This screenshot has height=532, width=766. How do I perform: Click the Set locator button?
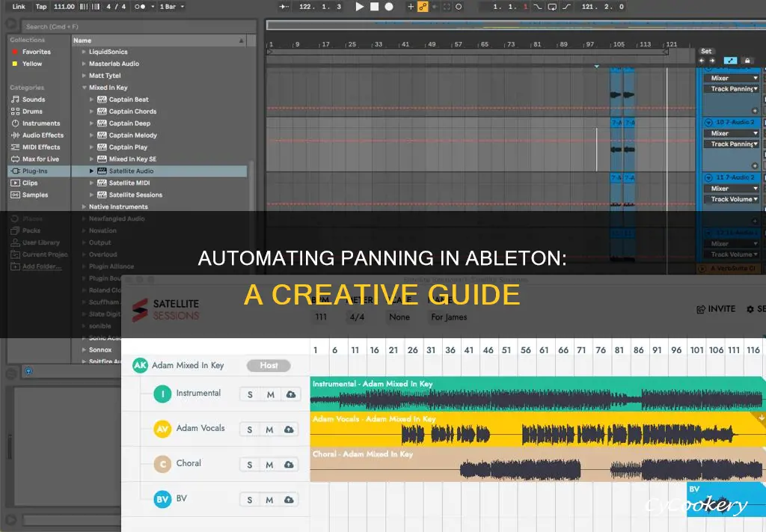(706, 52)
